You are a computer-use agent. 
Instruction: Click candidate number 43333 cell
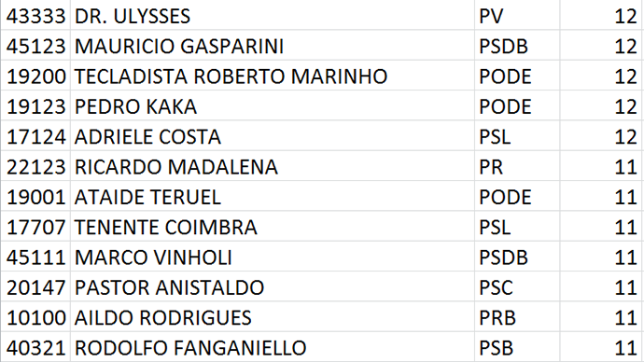click(x=35, y=16)
